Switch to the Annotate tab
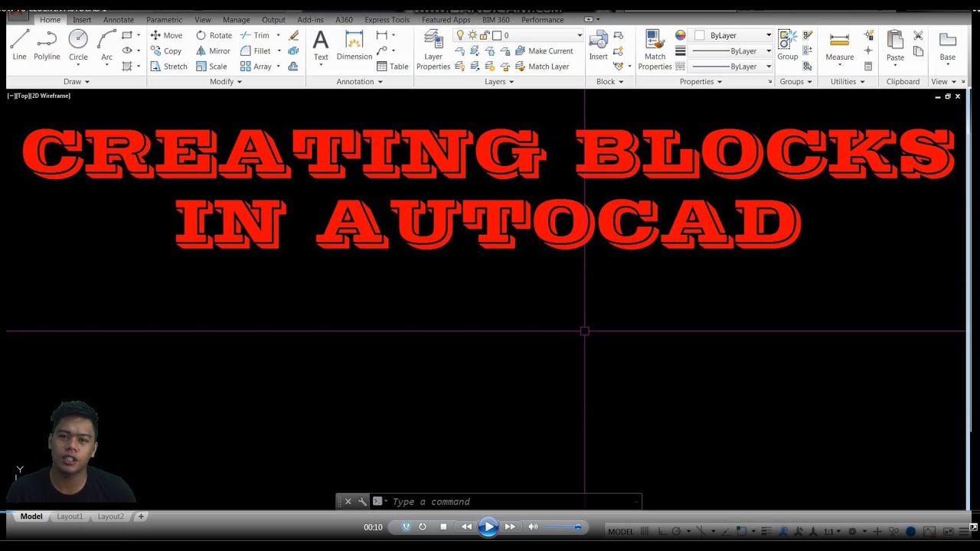 (x=119, y=20)
